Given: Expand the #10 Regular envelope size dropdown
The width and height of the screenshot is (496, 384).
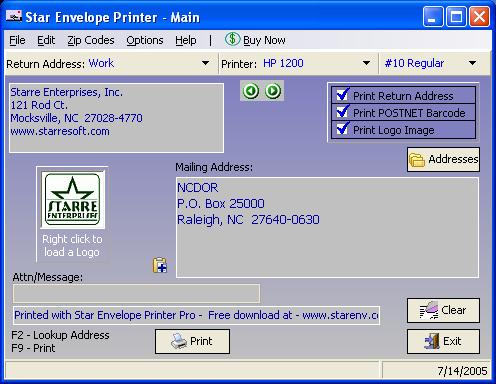Looking at the screenshot, I should tap(472, 63).
